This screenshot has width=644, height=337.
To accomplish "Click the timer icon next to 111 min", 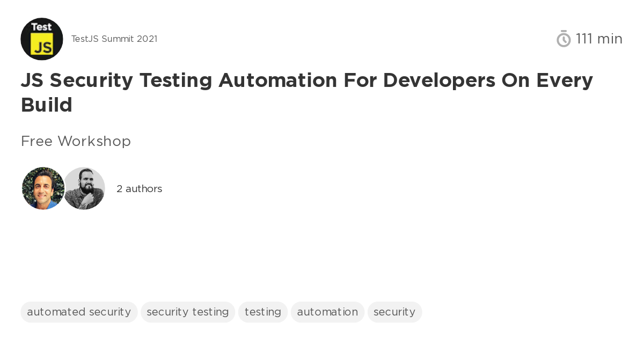I will 563,39.
